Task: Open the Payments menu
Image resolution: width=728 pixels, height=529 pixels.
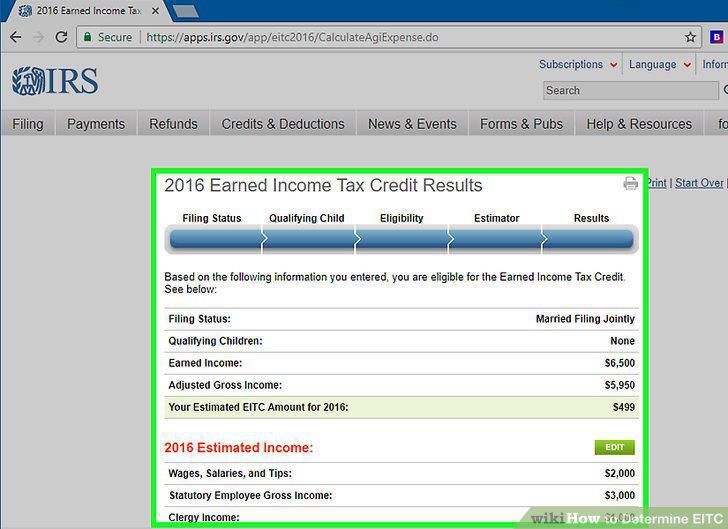Action: coord(96,124)
